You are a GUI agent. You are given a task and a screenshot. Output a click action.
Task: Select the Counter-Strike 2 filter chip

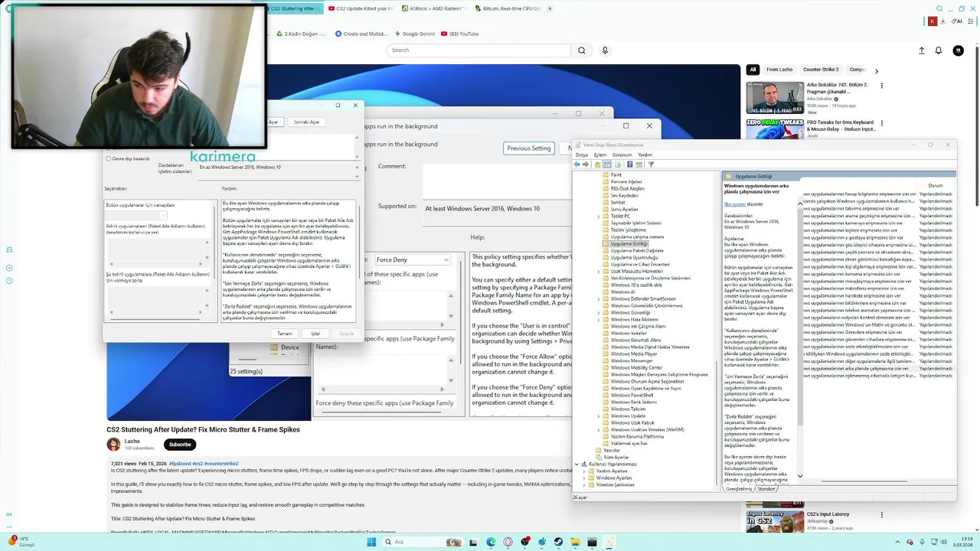(821, 70)
